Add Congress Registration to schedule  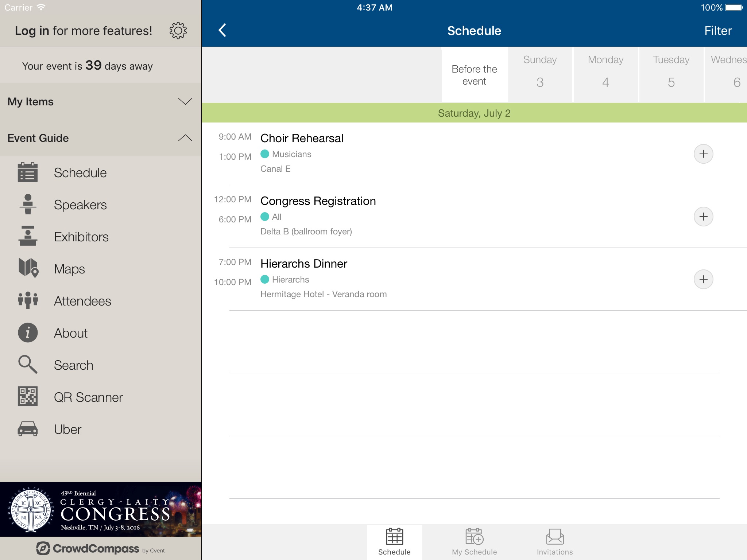(x=704, y=217)
